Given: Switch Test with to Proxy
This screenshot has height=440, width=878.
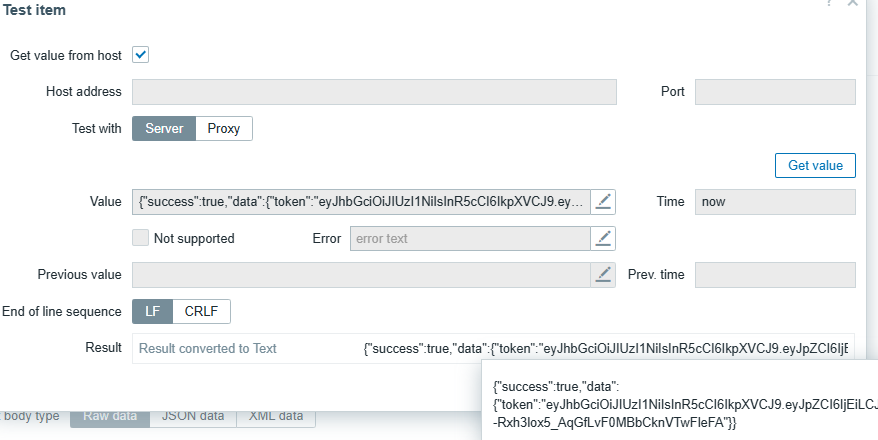Looking at the screenshot, I should pos(224,128).
